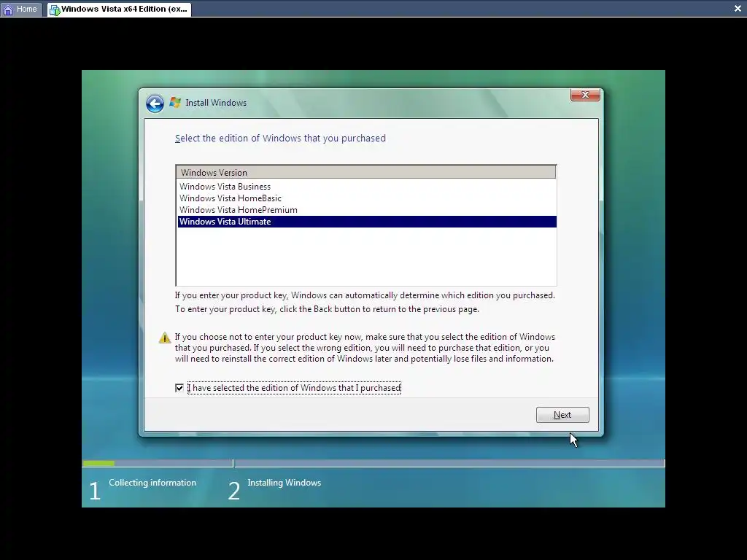This screenshot has height=560, width=747.
Task: Click the Windows flag logo beside Install Windows
Action: pyautogui.click(x=175, y=102)
